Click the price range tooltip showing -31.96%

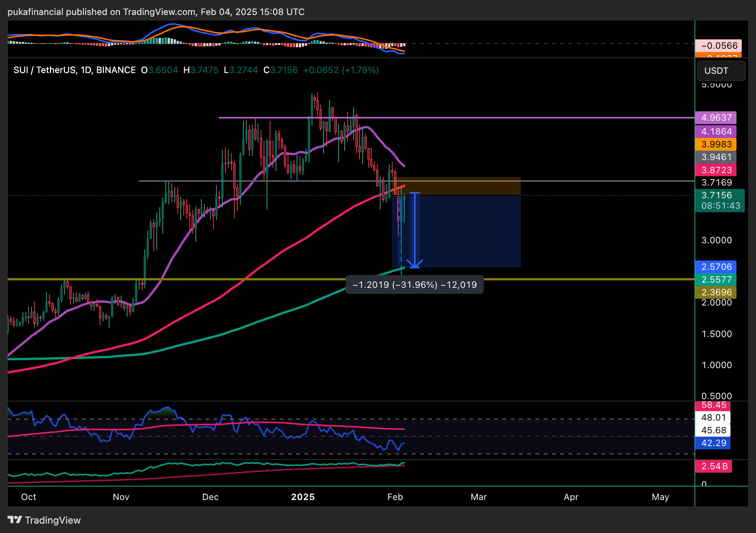point(414,285)
